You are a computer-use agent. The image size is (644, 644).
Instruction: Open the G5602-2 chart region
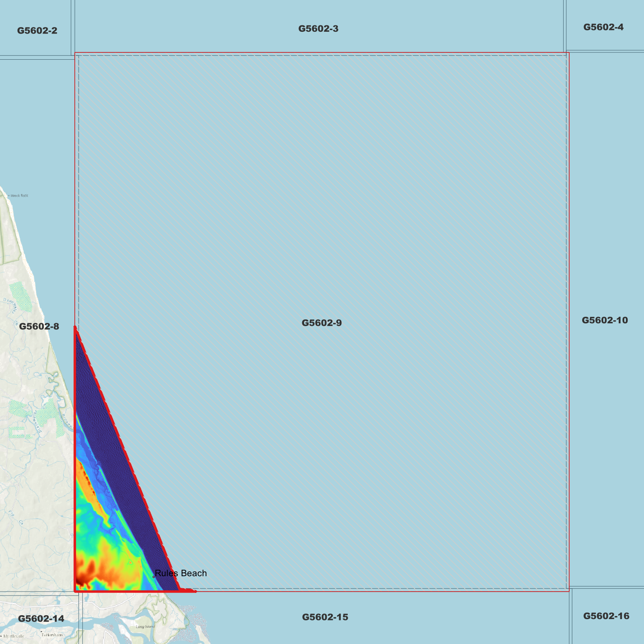pyautogui.click(x=37, y=30)
